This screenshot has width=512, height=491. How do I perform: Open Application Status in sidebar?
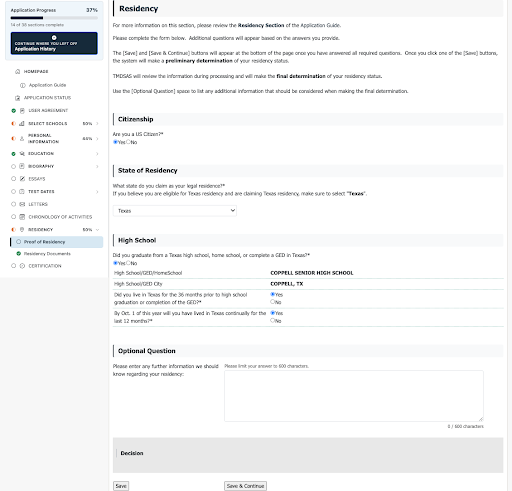[47, 98]
